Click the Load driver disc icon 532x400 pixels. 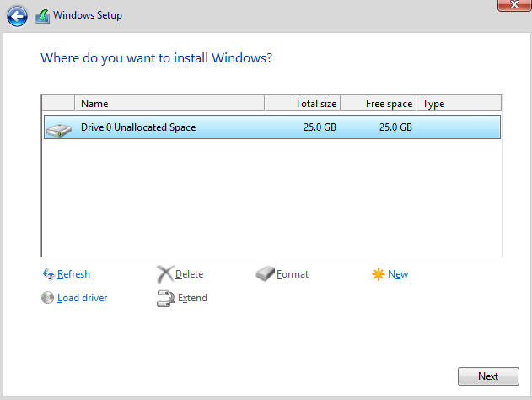pos(48,298)
